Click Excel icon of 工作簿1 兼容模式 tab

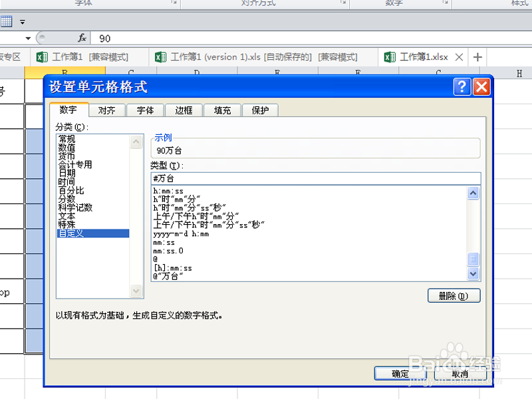[x=42, y=57]
